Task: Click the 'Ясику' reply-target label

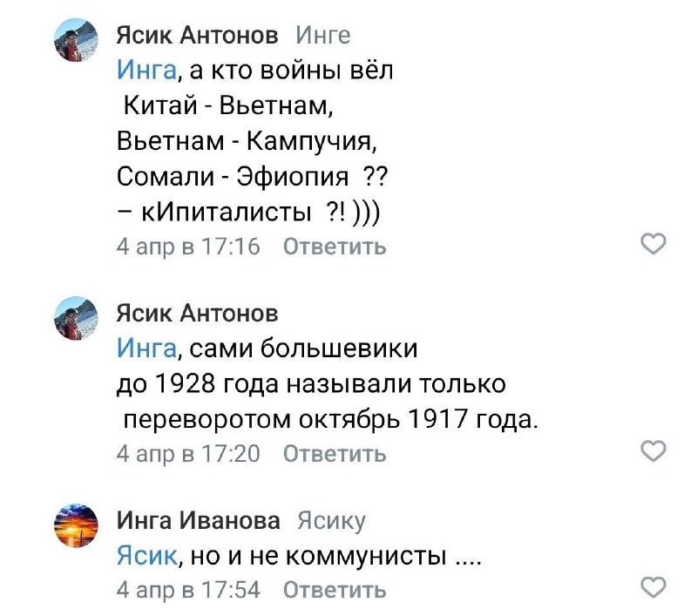Action: point(331,521)
